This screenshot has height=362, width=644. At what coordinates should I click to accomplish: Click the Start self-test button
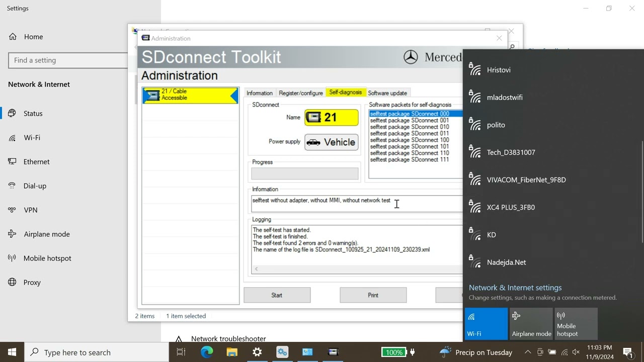[277, 295]
